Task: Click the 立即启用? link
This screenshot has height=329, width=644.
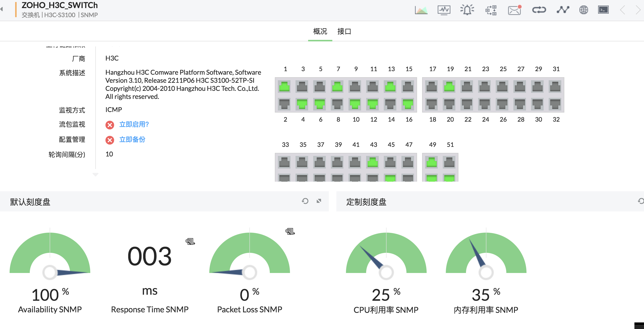Action: pos(134,124)
